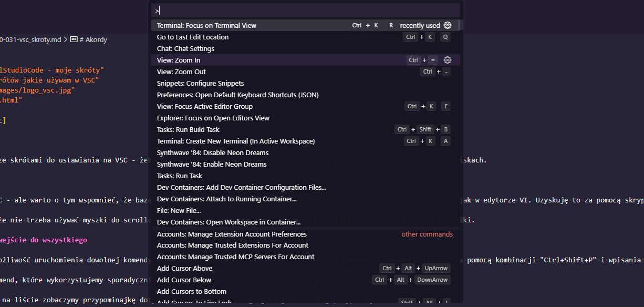
Task: Select Snippets: Configure Snippets
Action: click(x=200, y=83)
